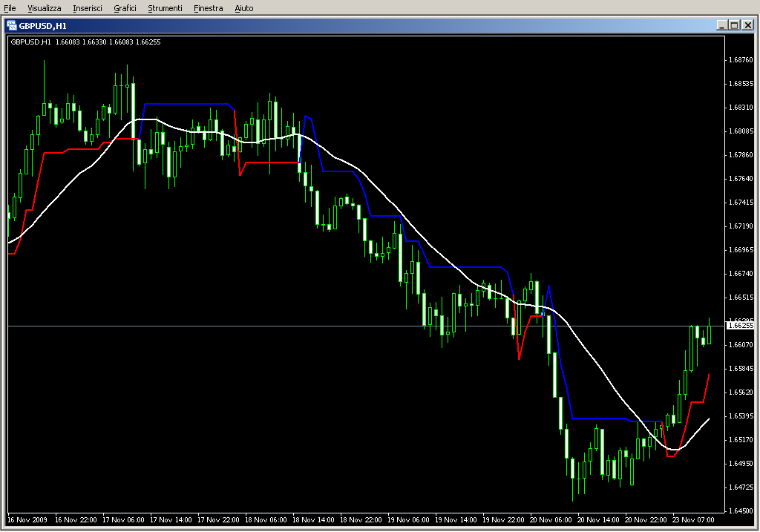Open the Finestra menu
The height and width of the screenshot is (532, 760).
(x=208, y=8)
